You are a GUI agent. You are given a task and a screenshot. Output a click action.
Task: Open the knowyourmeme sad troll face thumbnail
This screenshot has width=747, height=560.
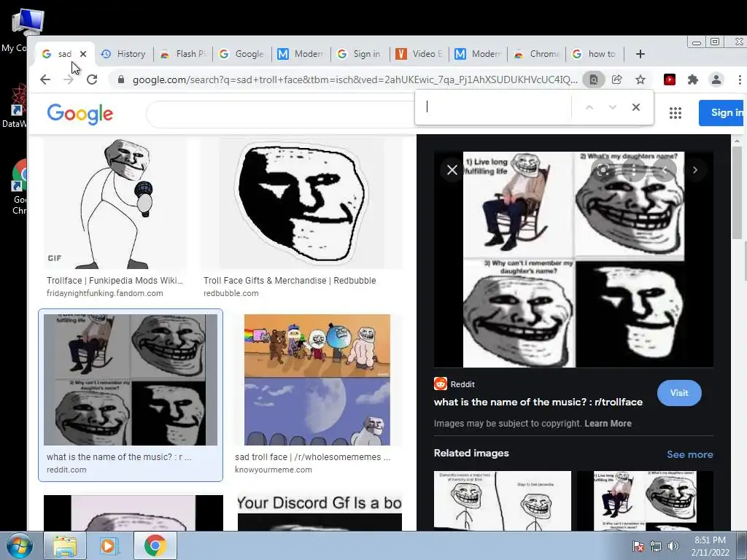[x=317, y=379]
